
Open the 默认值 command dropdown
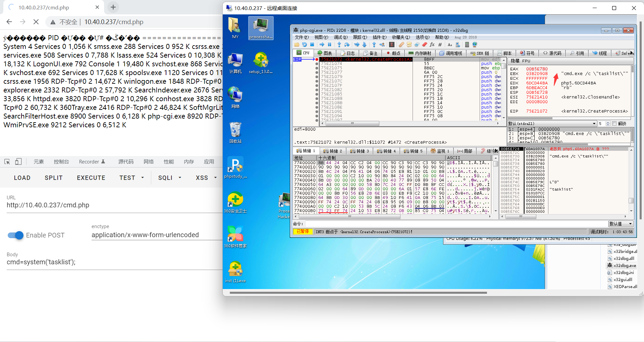pos(621,224)
